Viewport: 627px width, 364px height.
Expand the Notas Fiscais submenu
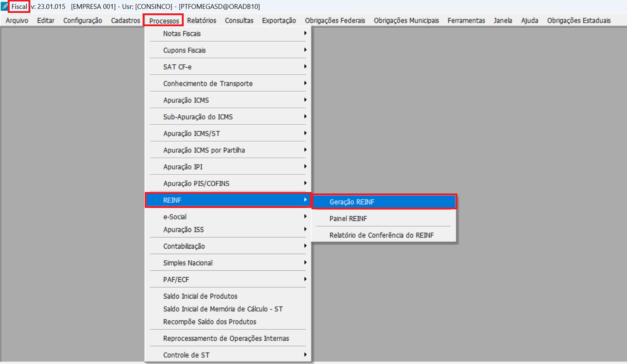point(228,34)
